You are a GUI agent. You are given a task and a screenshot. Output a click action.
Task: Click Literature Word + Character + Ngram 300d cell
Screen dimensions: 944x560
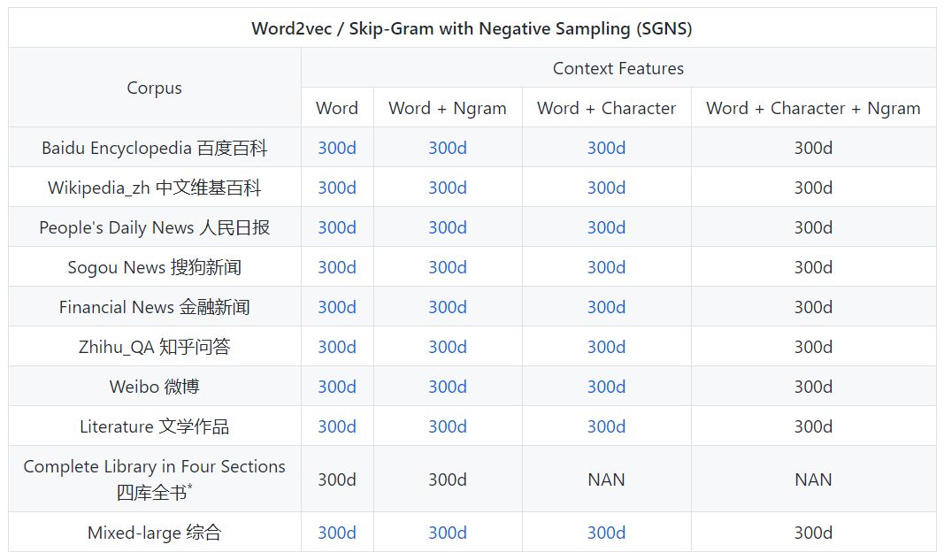(813, 426)
